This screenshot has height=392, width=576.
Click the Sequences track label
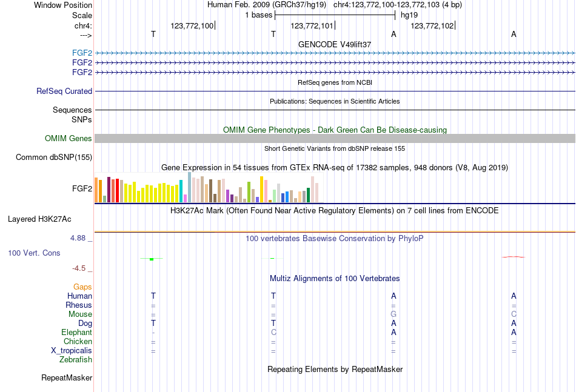point(72,110)
